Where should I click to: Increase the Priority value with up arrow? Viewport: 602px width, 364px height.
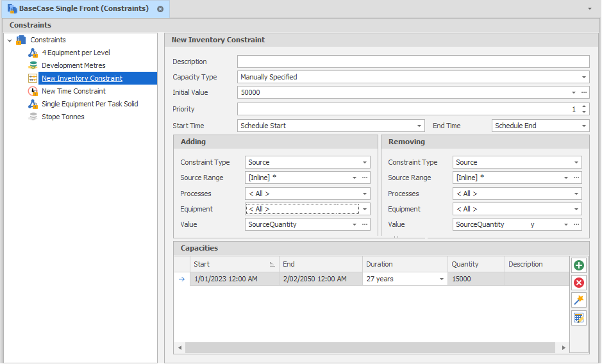(x=583, y=106)
